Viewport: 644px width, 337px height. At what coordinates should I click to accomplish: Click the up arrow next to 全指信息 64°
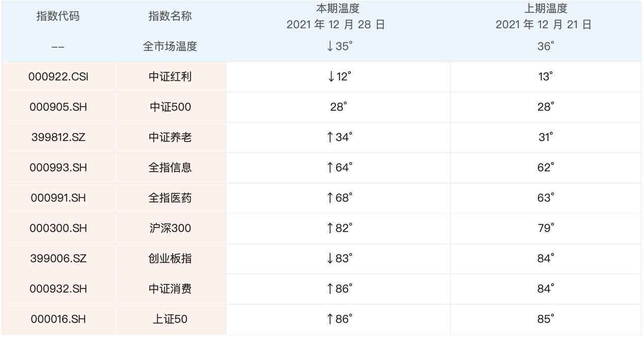click(x=330, y=168)
